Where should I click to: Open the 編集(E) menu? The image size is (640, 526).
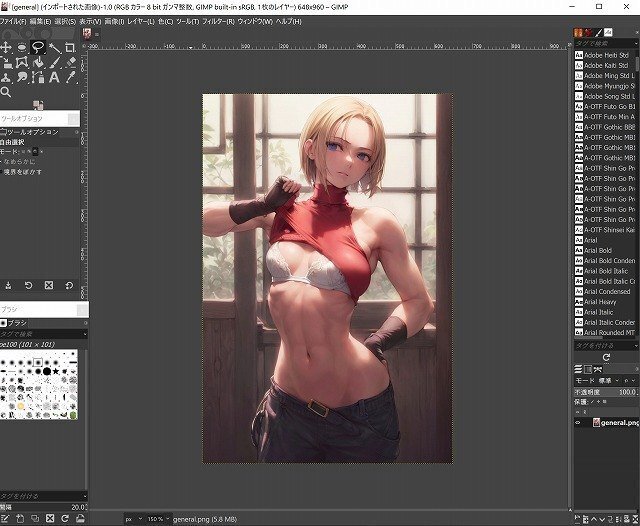40,21
